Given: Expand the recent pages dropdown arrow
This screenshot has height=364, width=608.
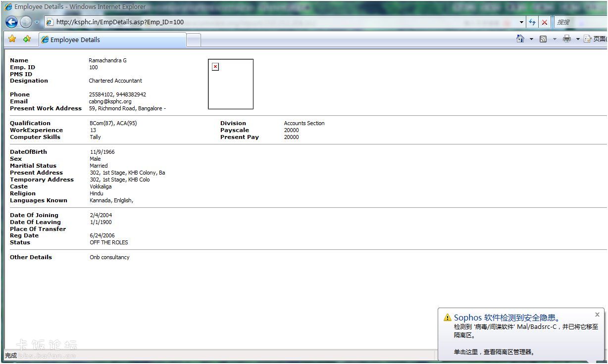Looking at the screenshot, I should tap(37, 22).
